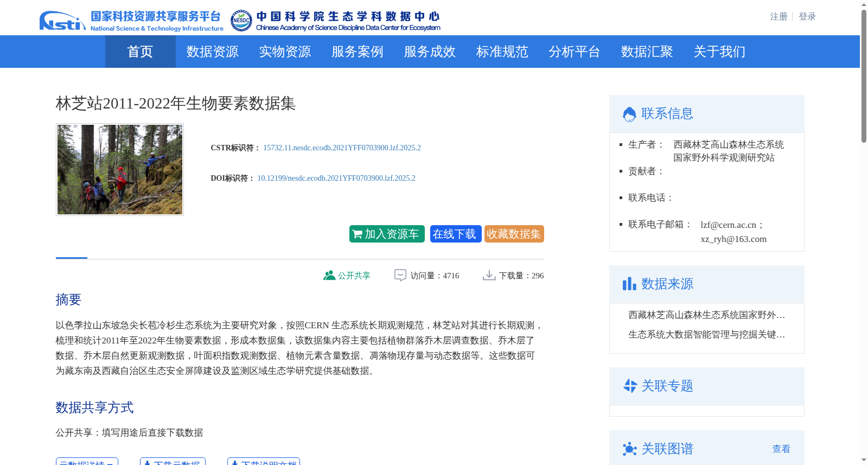The image size is (868, 465).
Task: Click the 数据来源 panel heading
Action: coord(667,284)
